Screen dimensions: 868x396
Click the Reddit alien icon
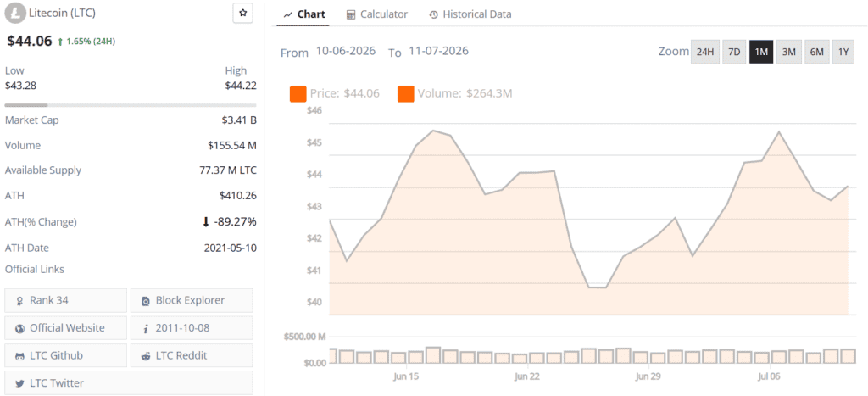click(x=146, y=355)
